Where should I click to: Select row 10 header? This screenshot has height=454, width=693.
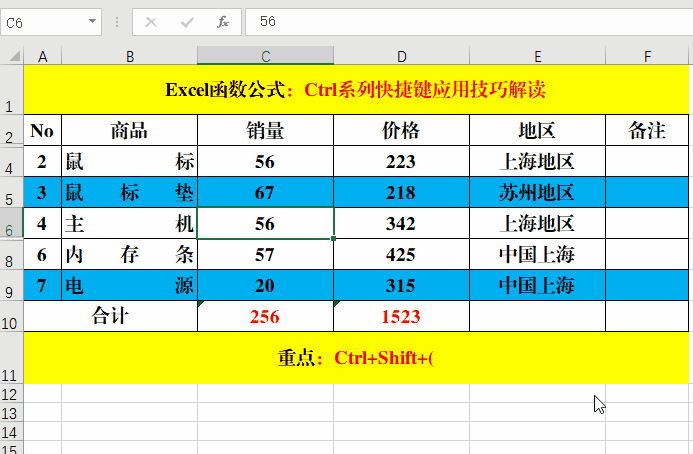[11, 316]
